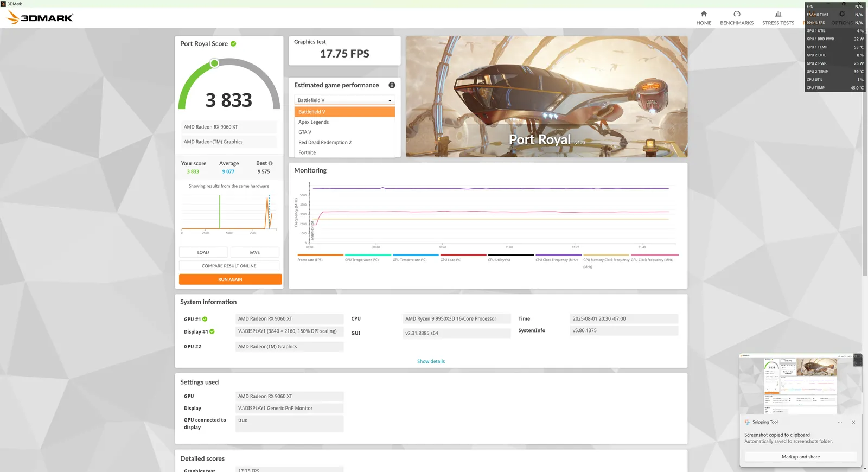This screenshot has width=868, height=472.
Task: Pick Fortnite from the game list
Action: [307, 153]
